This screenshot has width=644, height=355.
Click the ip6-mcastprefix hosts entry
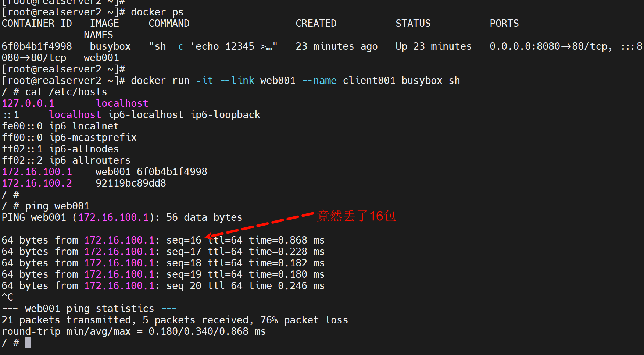click(93, 138)
